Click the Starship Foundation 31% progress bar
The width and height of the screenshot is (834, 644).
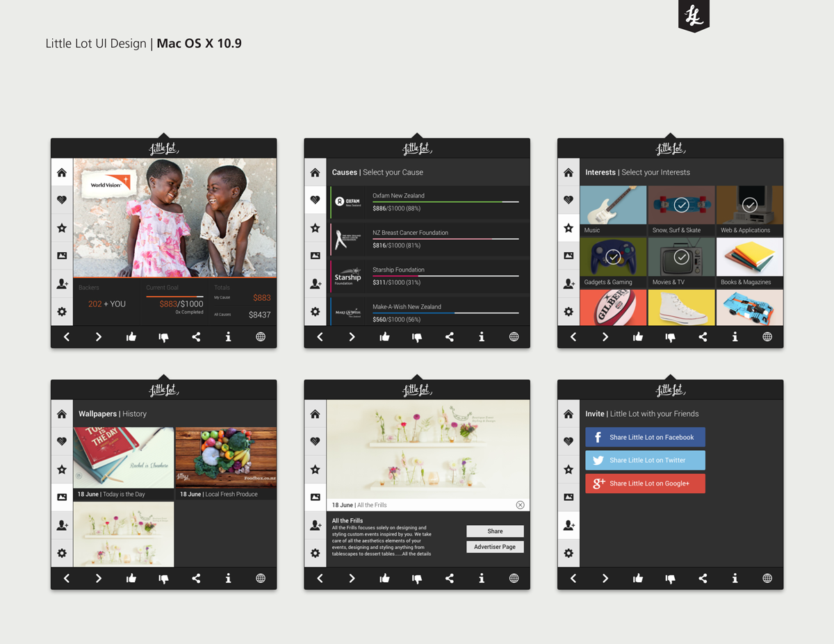(x=445, y=276)
